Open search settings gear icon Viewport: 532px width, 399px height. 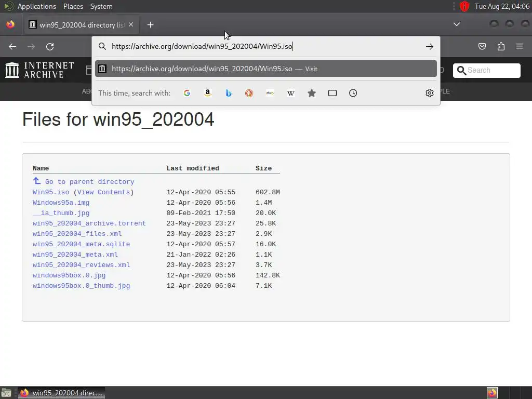[430, 93]
